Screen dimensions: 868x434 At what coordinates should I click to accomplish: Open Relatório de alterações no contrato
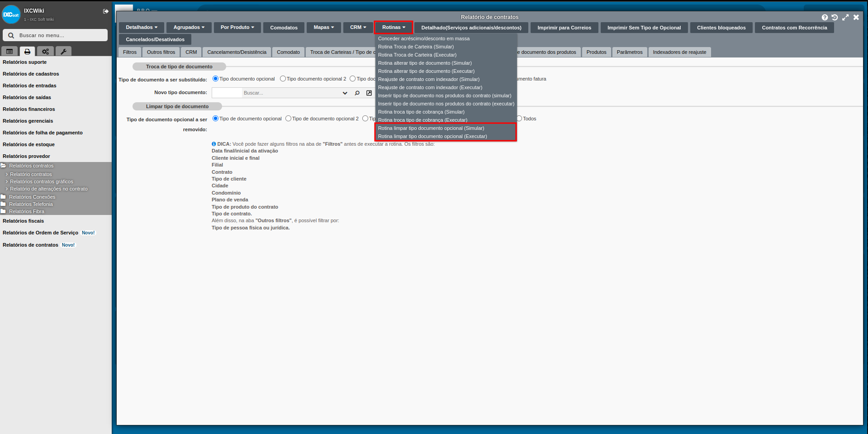pyautogui.click(x=48, y=189)
